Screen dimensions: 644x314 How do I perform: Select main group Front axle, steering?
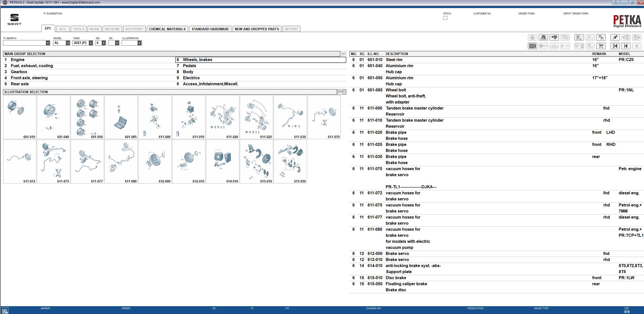[29, 78]
